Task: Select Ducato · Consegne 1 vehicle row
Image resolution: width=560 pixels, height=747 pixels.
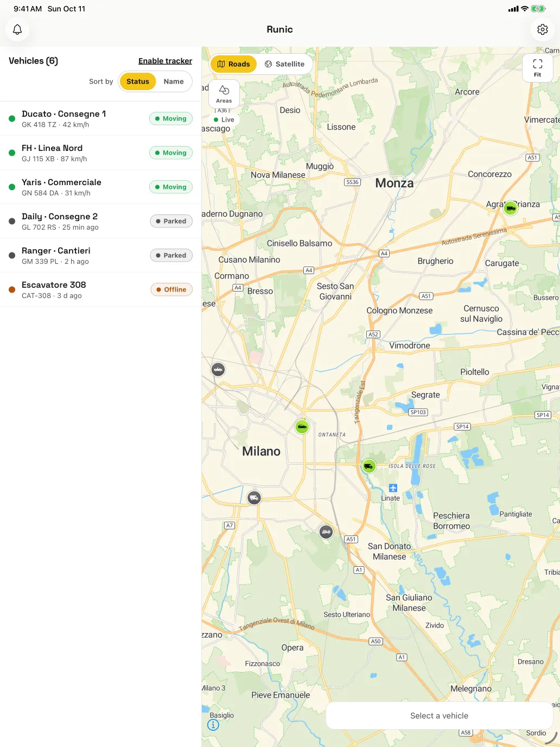Action: pos(100,118)
